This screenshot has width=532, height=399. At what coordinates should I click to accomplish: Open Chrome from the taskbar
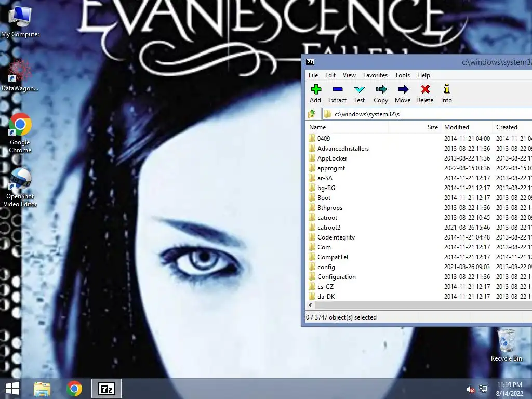coord(74,389)
